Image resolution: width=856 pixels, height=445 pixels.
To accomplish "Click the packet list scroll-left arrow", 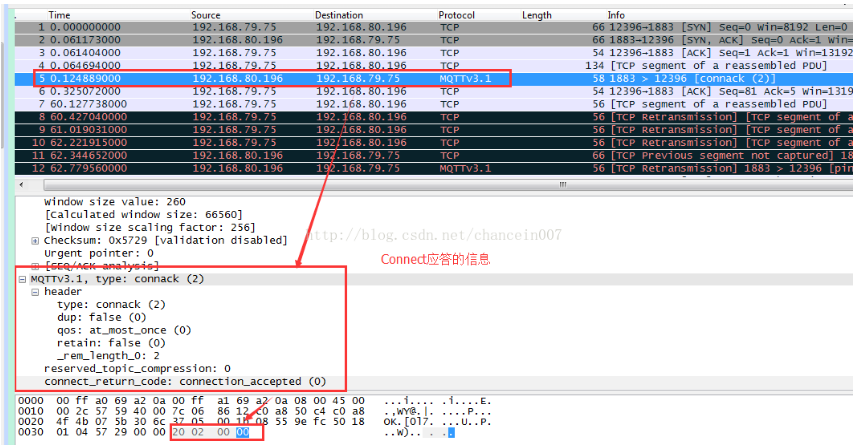I will (21, 185).
